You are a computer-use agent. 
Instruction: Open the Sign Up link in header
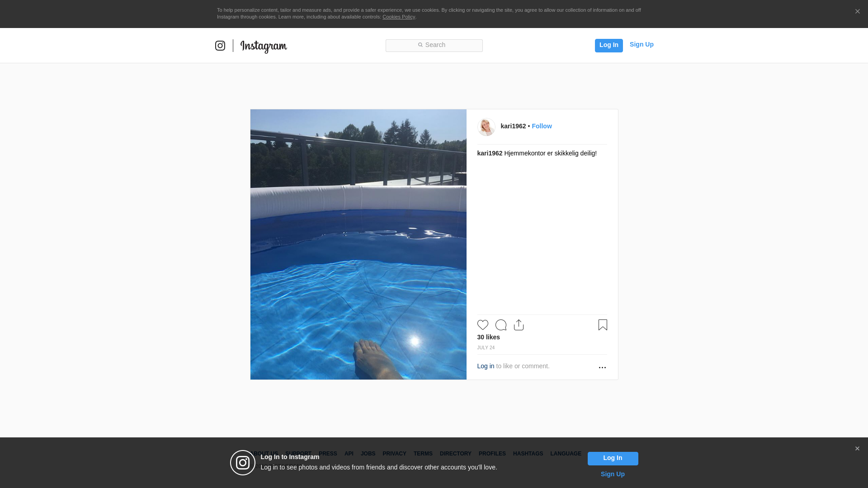pos(642,44)
